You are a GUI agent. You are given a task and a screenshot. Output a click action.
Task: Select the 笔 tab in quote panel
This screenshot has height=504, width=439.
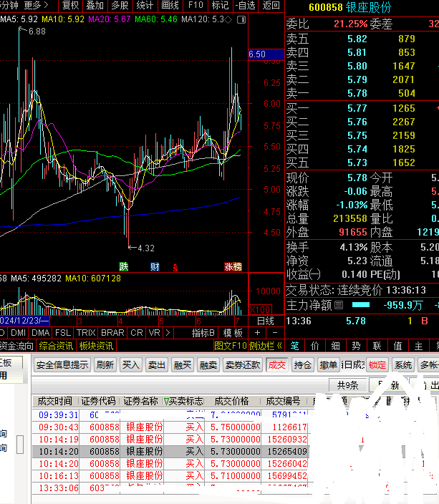tap(294, 346)
